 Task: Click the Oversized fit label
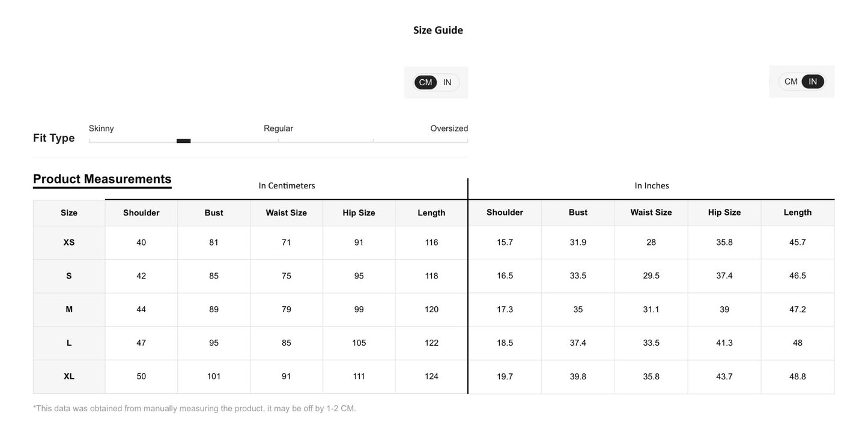coord(449,128)
